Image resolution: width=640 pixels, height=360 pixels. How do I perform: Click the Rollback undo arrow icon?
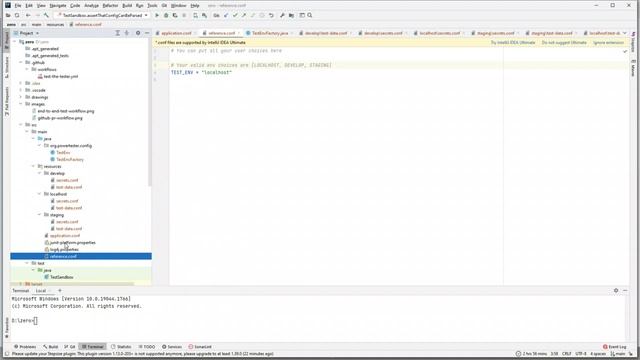click(271, 15)
